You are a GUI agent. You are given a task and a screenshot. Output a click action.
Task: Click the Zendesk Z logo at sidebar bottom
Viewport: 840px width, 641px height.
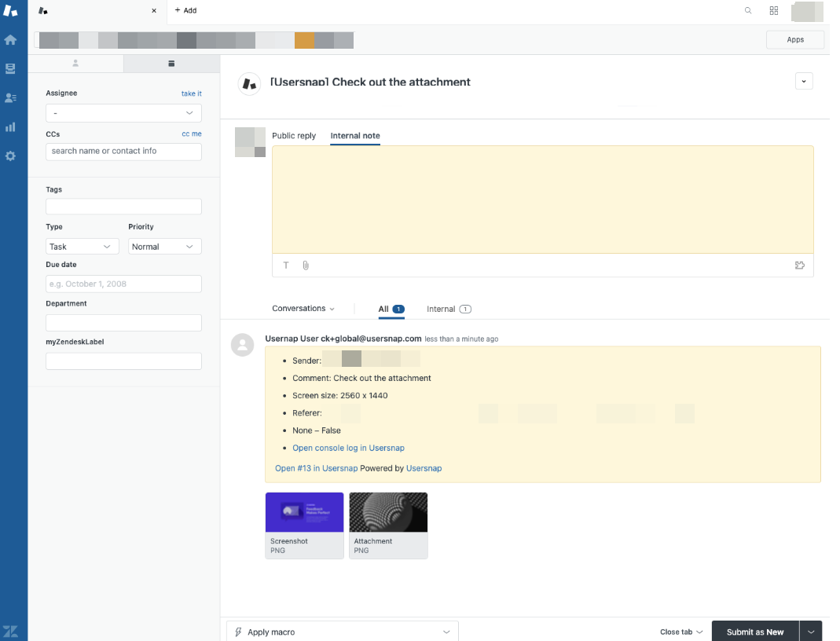coord(10,632)
